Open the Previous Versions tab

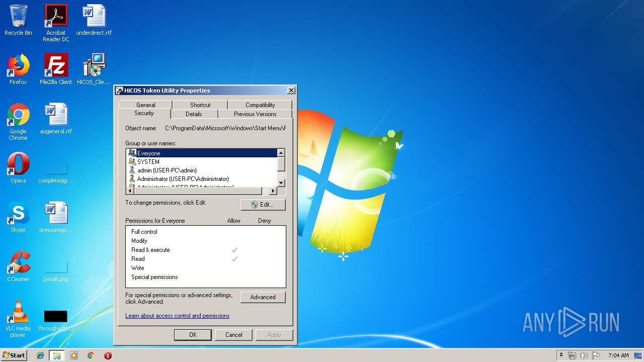coord(255,114)
